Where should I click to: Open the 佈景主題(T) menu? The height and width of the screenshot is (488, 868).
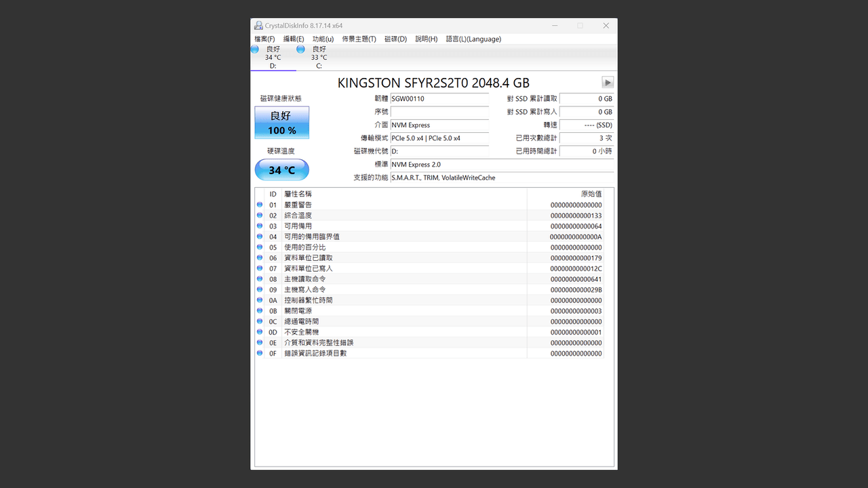(359, 39)
